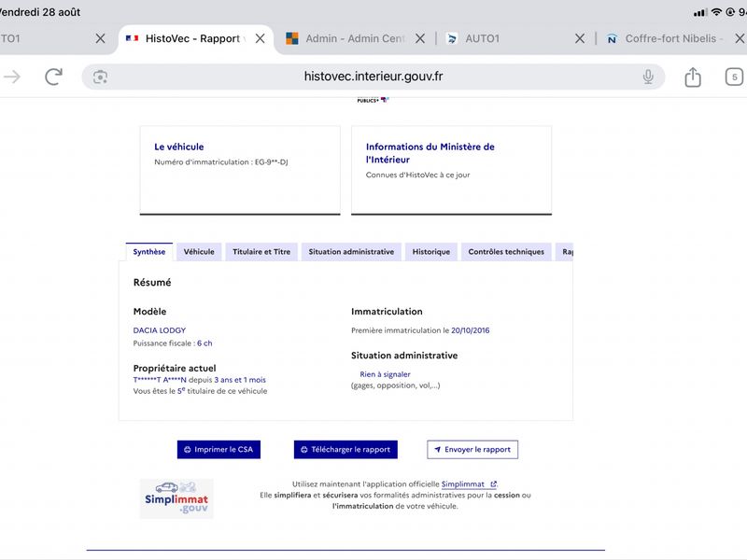Viewport: 747px width, 560px height.
Task: Click the partially visible Rapport tab at tab row end
Action: [565, 252]
